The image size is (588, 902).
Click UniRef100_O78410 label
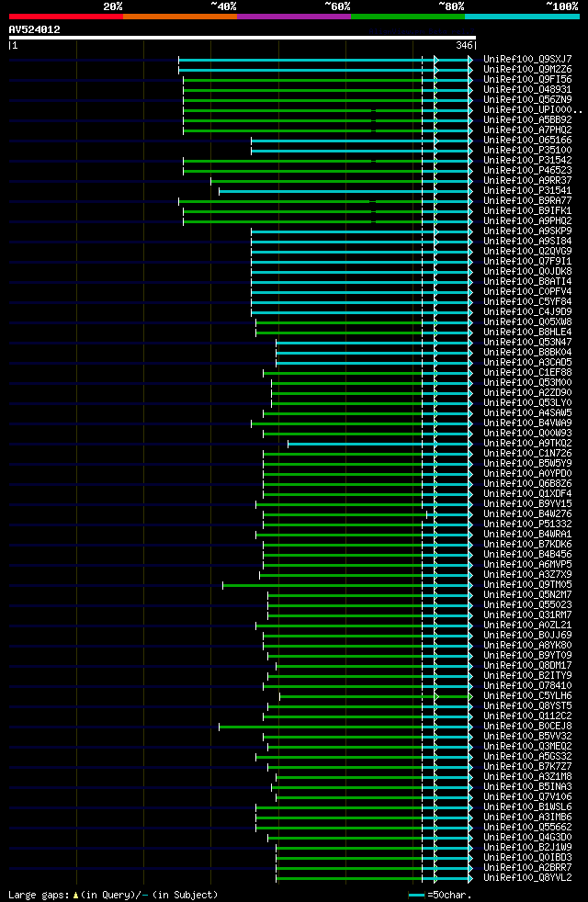tap(527, 686)
